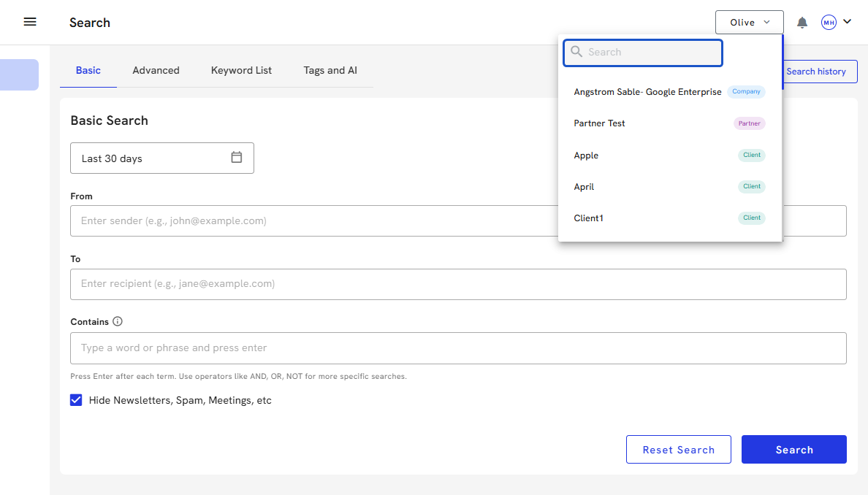Click the Contains info icon
This screenshot has width=868, height=495.
click(x=118, y=321)
